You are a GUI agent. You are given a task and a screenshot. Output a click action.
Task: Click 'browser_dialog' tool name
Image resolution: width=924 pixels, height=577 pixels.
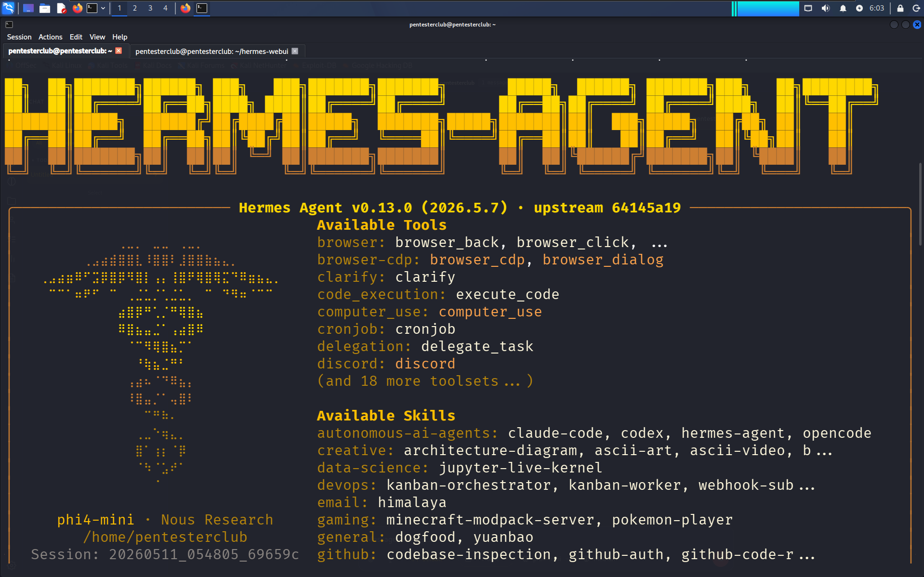click(x=603, y=260)
